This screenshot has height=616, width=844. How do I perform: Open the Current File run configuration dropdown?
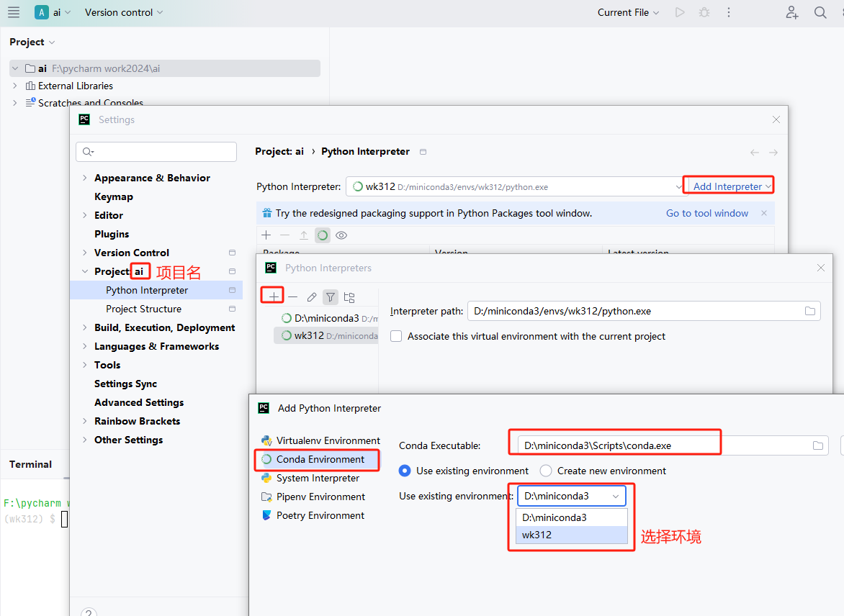[628, 12]
